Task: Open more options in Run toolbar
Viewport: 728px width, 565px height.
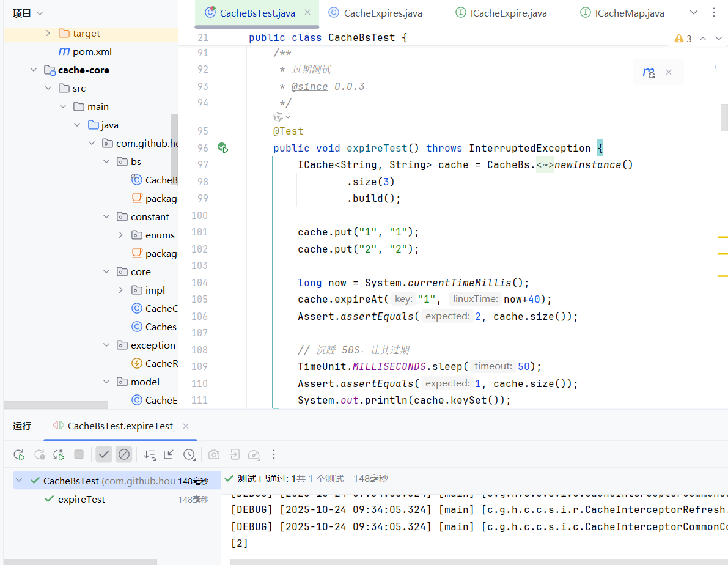Action: point(274,454)
